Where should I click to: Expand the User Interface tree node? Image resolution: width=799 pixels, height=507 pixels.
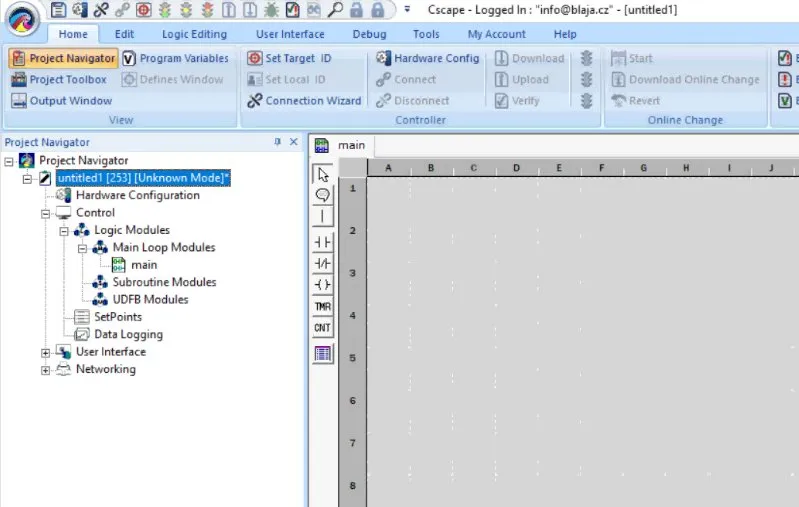(x=45, y=352)
